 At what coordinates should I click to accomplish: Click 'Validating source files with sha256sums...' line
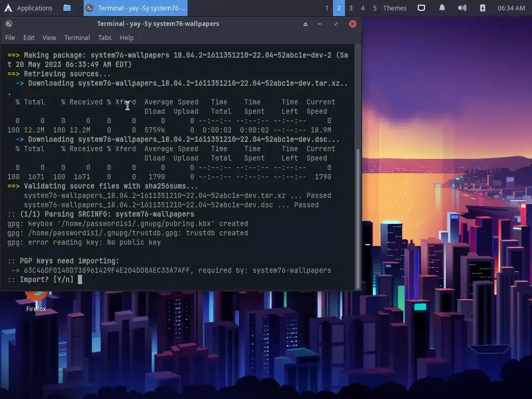(x=102, y=187)
